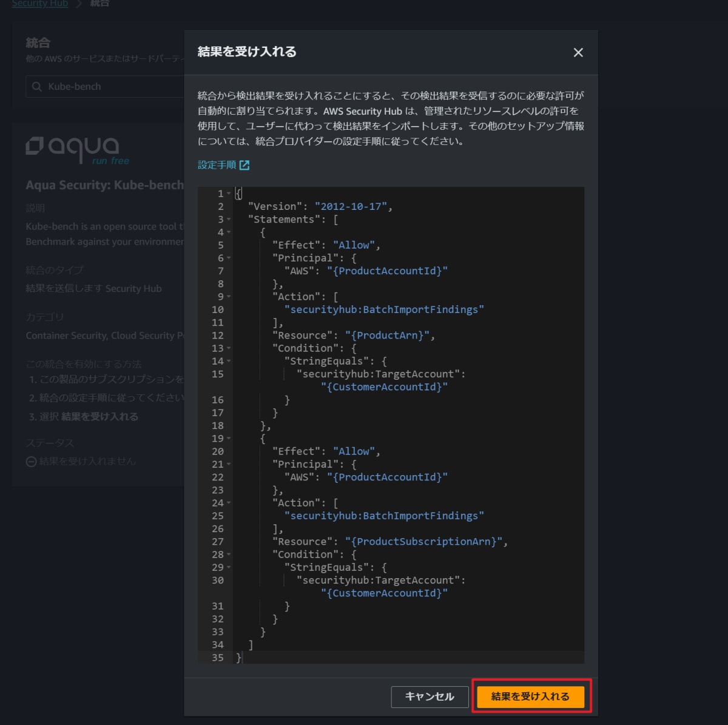728x725 pixels.
Task: Click the Aqua Security: Kube-bench card title
Action: click(104, 186)
